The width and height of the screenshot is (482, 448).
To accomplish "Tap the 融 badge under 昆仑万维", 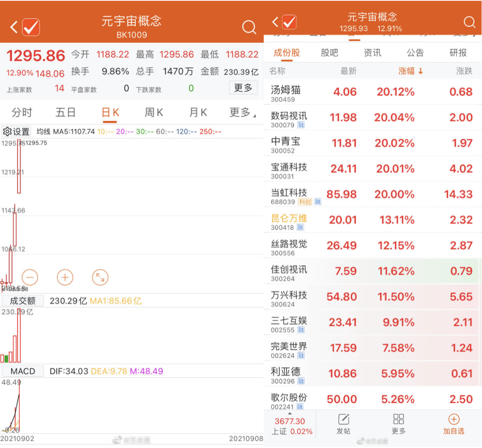I will 300,227.
